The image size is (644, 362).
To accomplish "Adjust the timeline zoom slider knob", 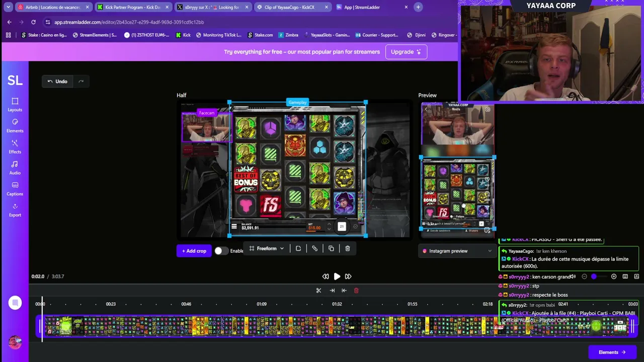I will tap(594, 277).
